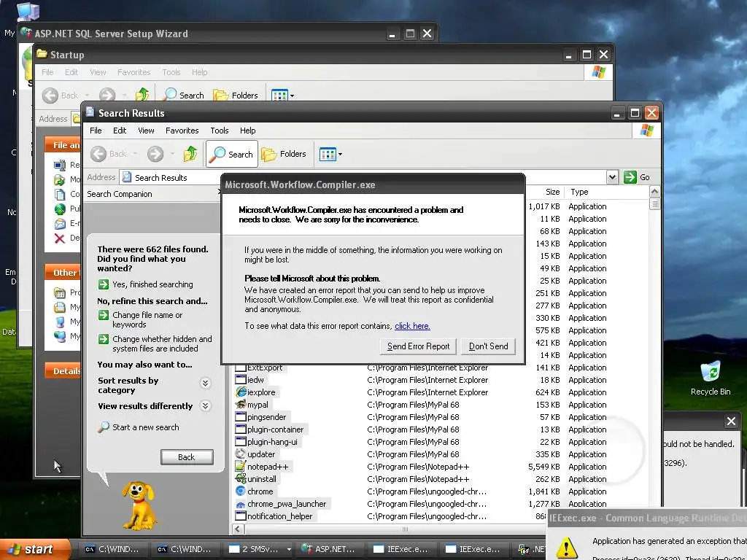Open the 'click here' error data link

(412, 326)
